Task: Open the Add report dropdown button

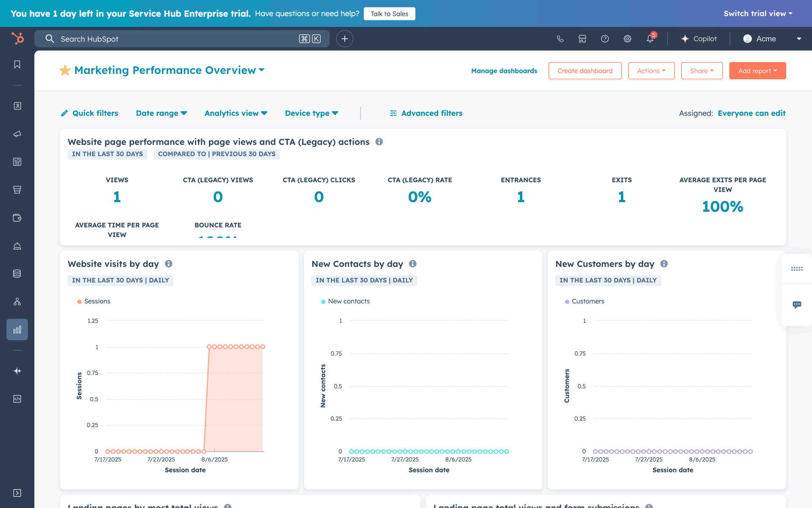Action: click(757, 71)
